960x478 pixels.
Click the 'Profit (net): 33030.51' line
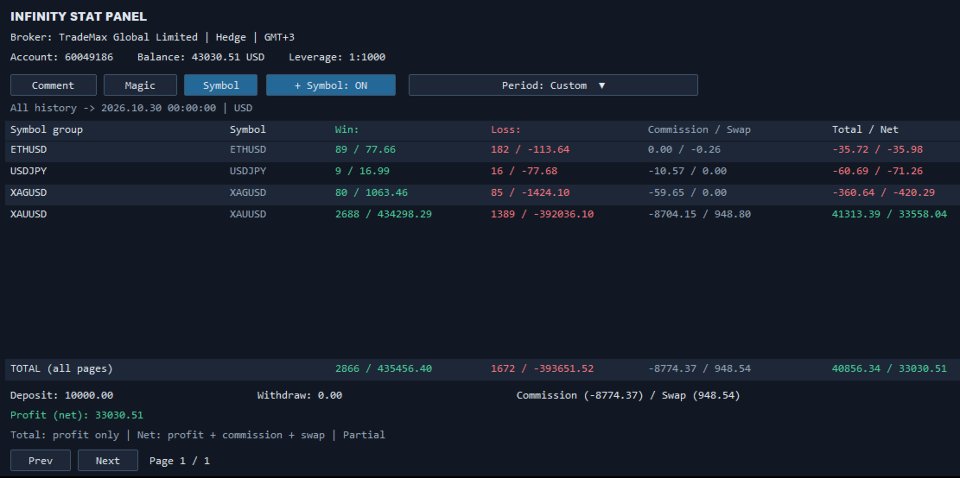coord(77,415)
